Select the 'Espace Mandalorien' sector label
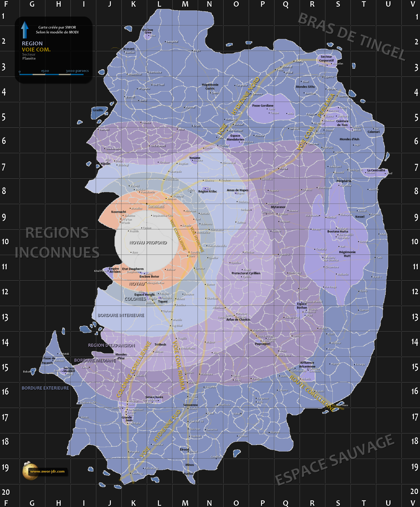The height and width of the screenshot is (507, 420). (x=235, y=138)
